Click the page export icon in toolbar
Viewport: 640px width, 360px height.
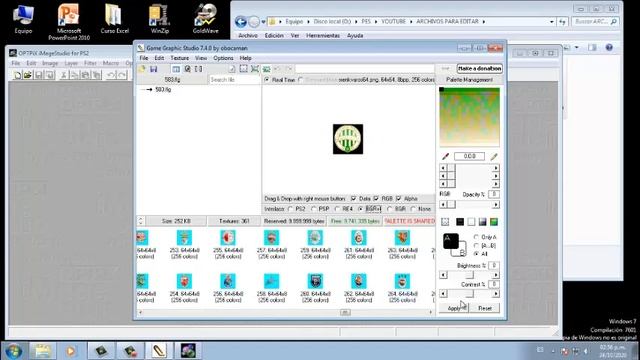(232, 69)
